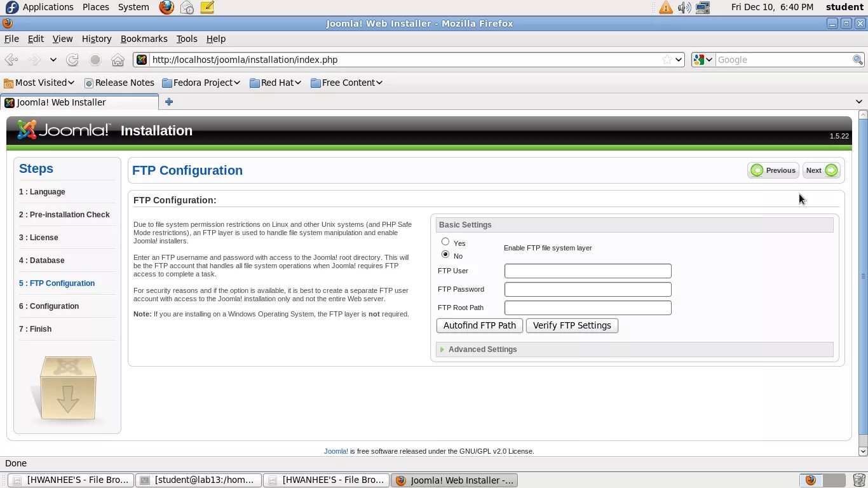Click the Joomla logo in the header
Viewport: 868px width, 488px height.
[64, 130]
